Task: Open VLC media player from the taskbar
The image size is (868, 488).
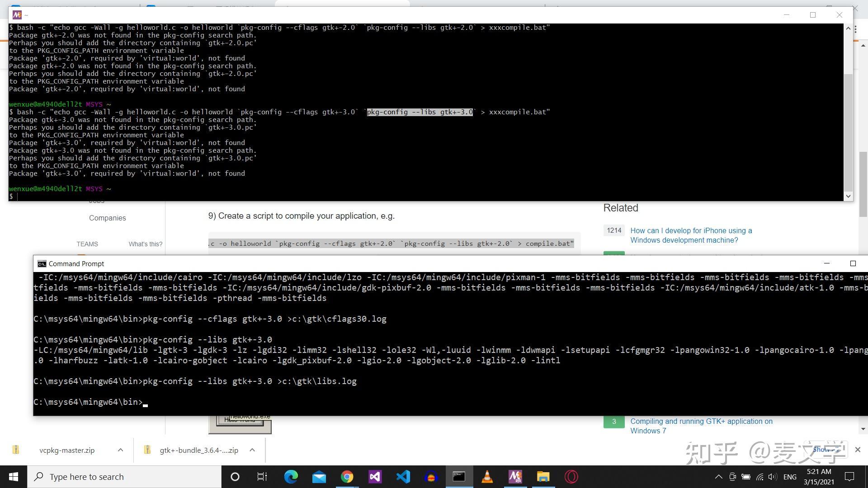Action: (487, 476)
